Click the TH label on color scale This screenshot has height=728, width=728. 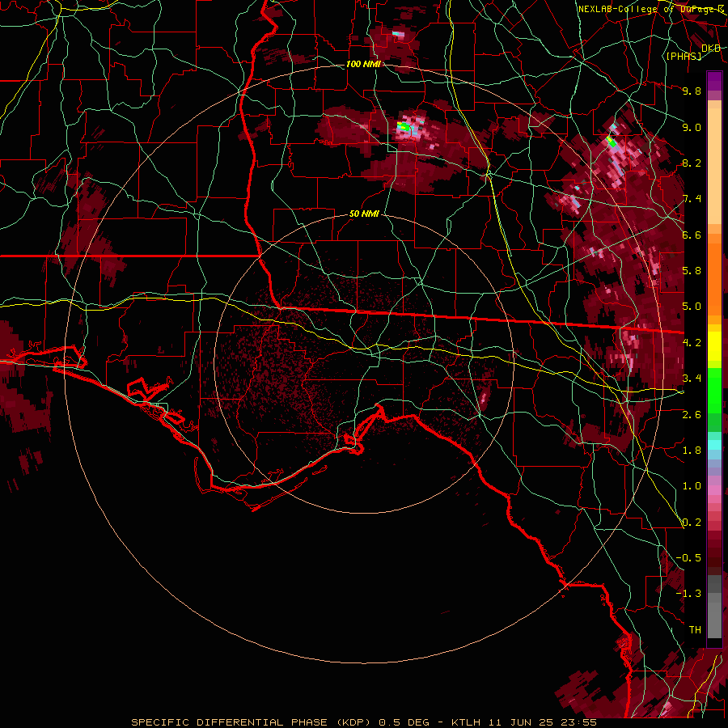pyautogui.click(x=695, y=630)
